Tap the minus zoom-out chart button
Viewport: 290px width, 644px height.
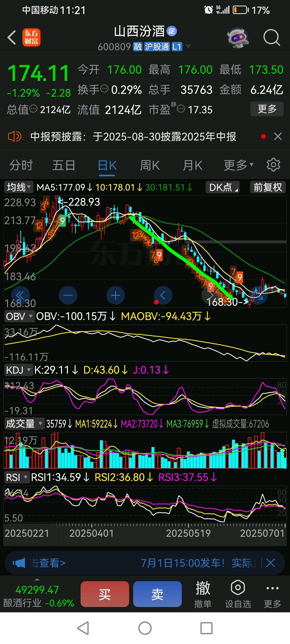[68, 295]
